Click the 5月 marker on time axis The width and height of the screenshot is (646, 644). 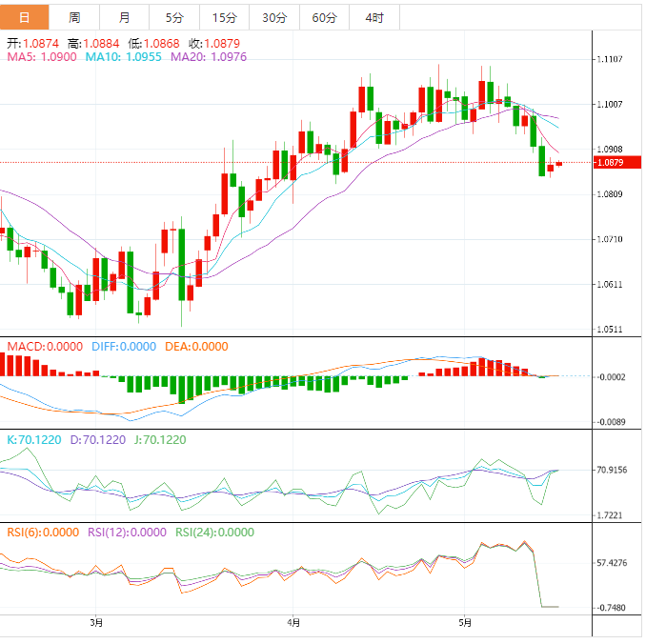point(464,623)
